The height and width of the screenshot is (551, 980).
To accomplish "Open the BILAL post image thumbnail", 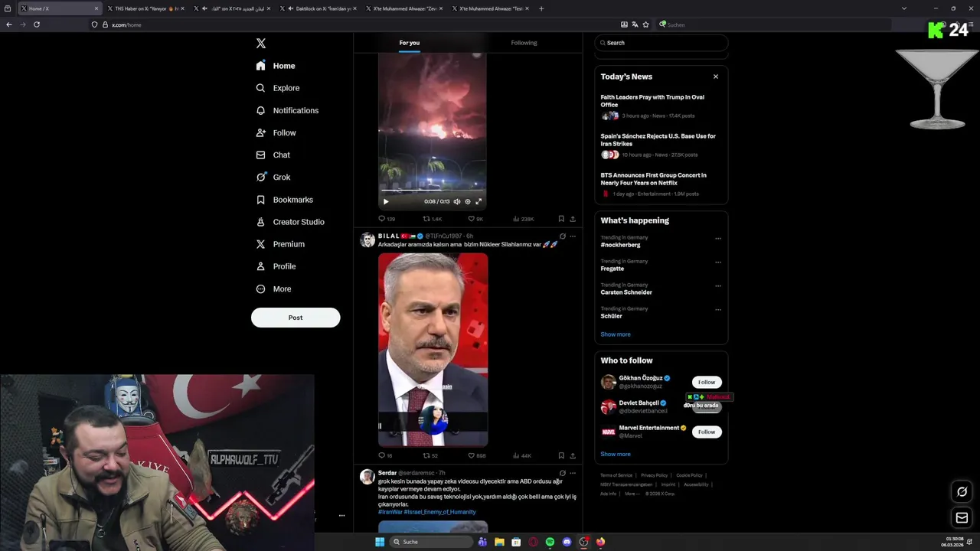I will (433, 350).
